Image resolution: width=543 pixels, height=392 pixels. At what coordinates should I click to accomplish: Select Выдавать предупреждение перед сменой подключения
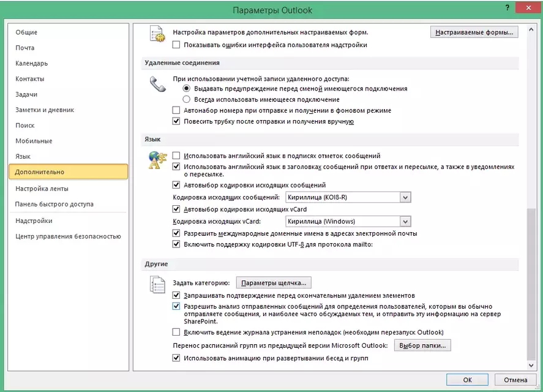point(186,88)
